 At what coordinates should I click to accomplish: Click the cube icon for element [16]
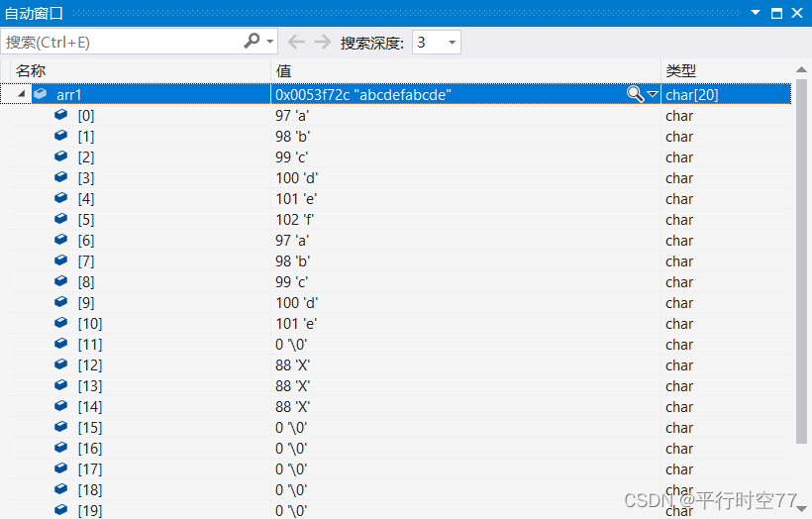[x=61, y=447]
